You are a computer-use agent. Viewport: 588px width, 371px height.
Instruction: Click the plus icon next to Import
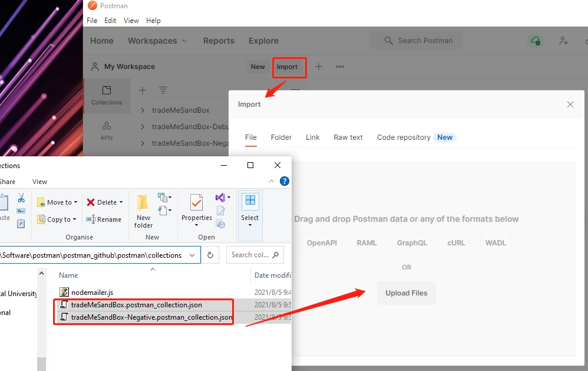tap(318, 67)
